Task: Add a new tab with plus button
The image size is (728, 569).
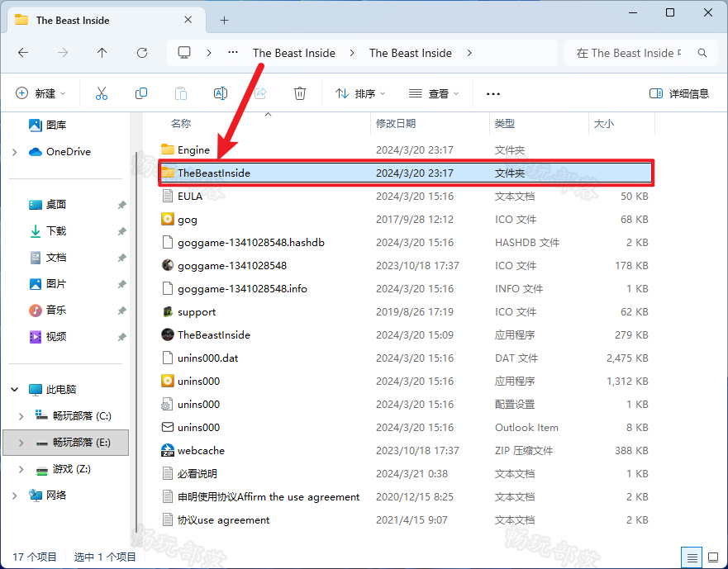Action: click(x=224, y=21)
